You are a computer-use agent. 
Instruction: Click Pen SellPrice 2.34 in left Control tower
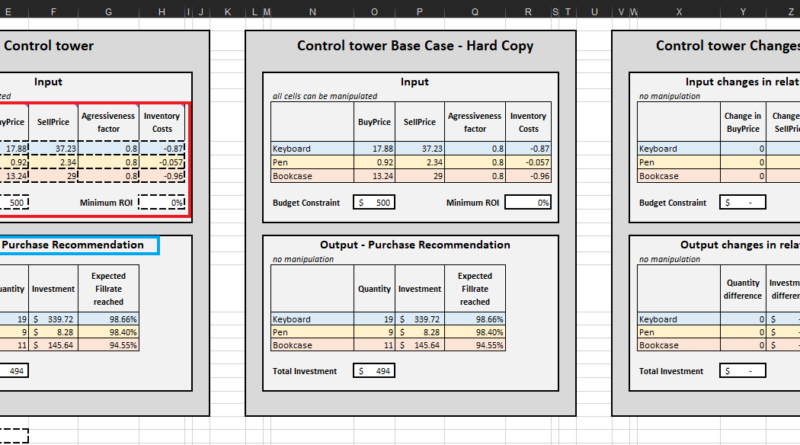[53, 162]
